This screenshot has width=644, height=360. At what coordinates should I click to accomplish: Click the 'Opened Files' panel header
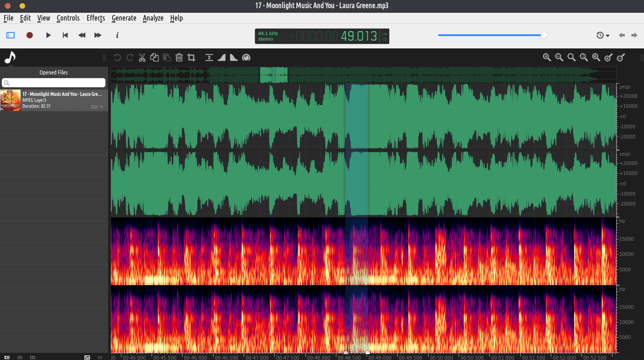[54, 72]
